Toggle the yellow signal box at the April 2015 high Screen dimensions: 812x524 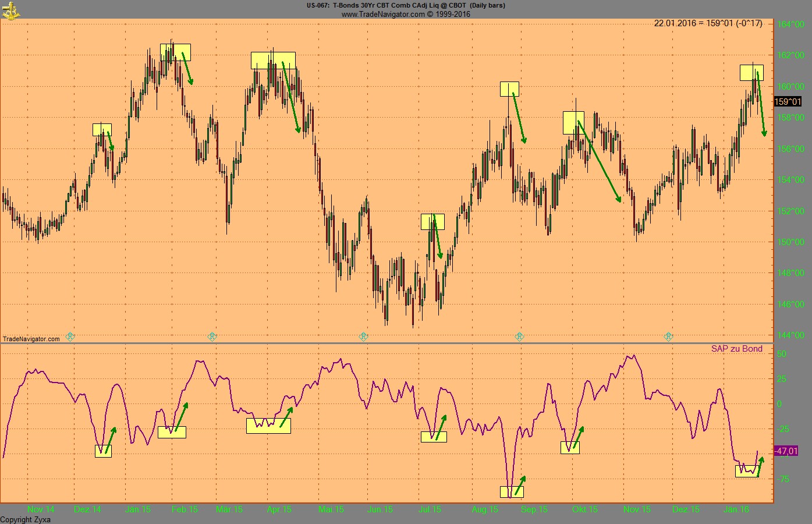pyautogui.click(x=272, y=59)
